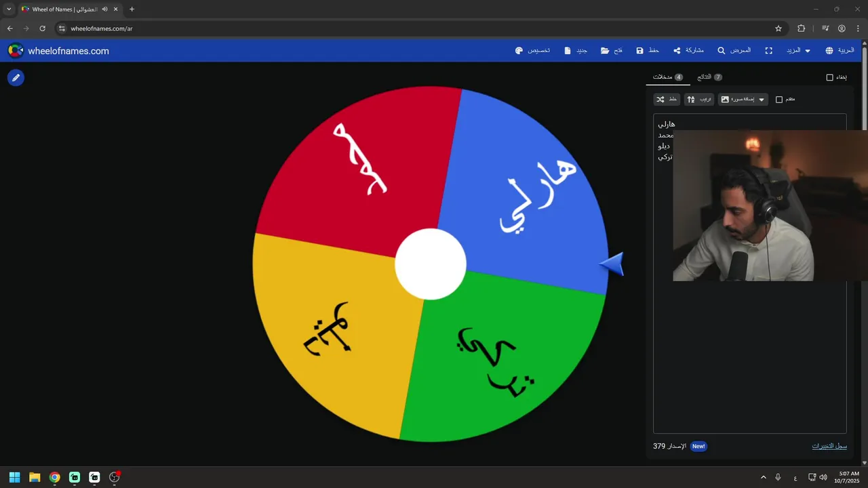868x488 pixels.
Task: Click the taskbar volume icon
Action: point(823,477)
